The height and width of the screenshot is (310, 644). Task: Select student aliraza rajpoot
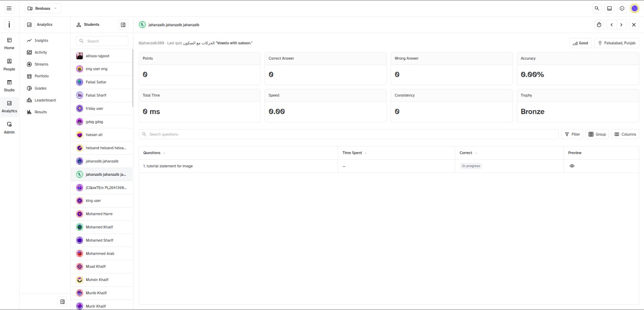[102, 56]
